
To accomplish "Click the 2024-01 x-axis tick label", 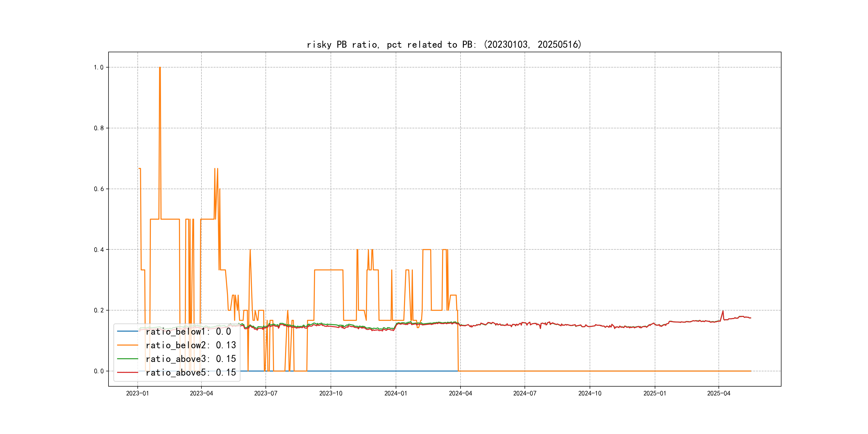I will pos(396,394).
